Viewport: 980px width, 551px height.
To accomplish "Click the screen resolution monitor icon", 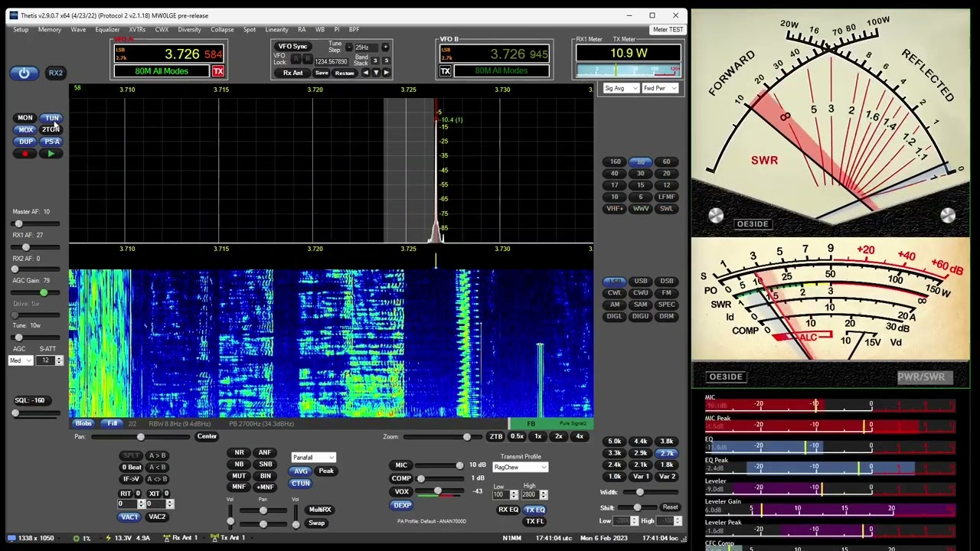I will pyautogui.click(x=11, y=538).
